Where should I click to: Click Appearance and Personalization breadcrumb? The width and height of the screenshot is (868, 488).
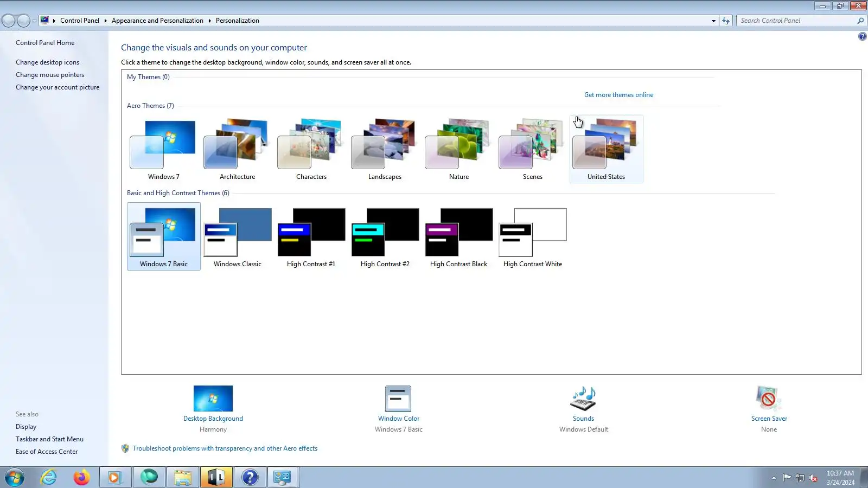[x=157, y=21]
